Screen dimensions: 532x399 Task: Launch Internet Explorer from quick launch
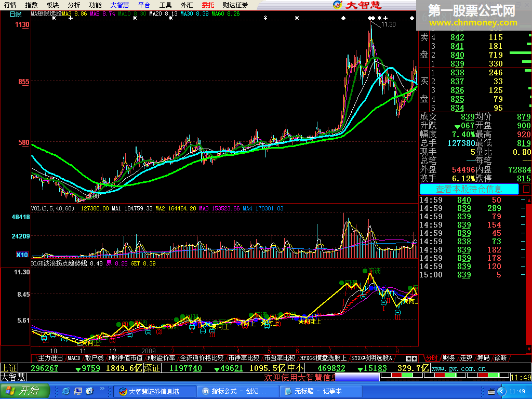point(66,392)
